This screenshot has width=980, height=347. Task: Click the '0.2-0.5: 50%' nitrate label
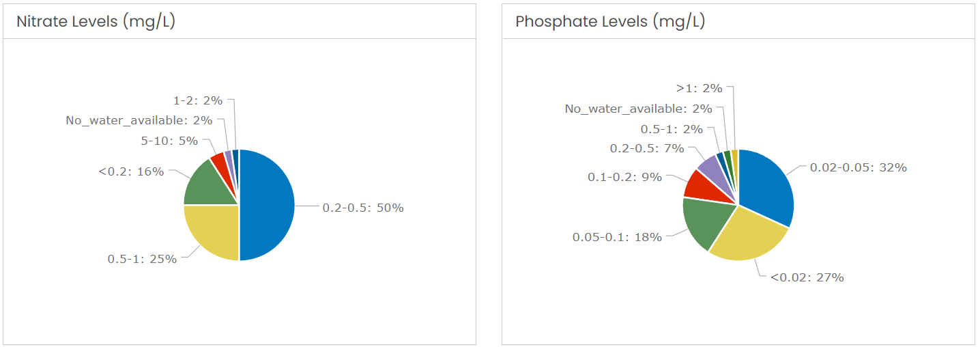pos(363,208)
